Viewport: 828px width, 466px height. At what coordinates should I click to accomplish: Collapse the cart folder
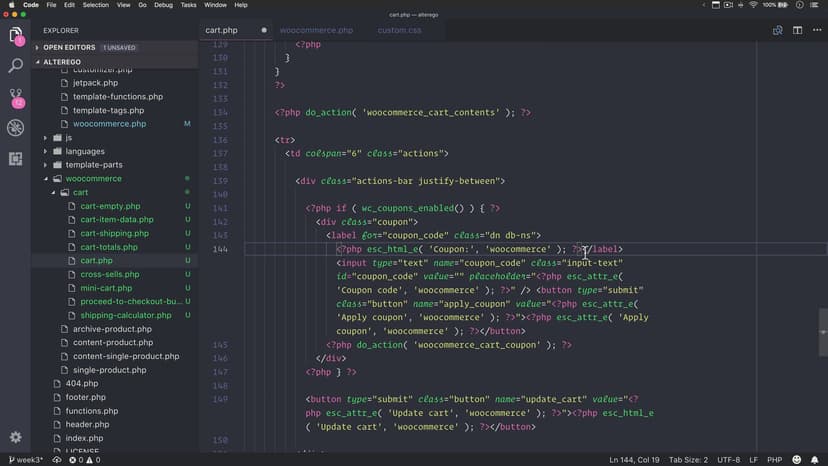coord(81,192)
